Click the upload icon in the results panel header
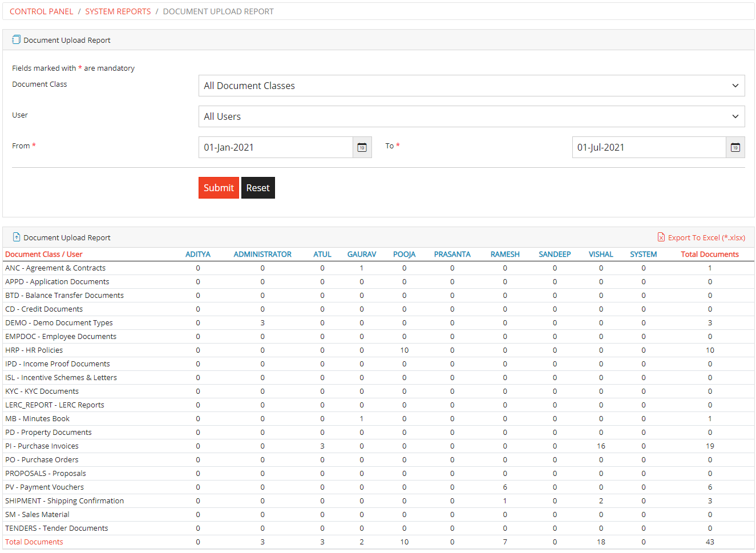This screenshot has height=553, width=756. tap(16, 237)
